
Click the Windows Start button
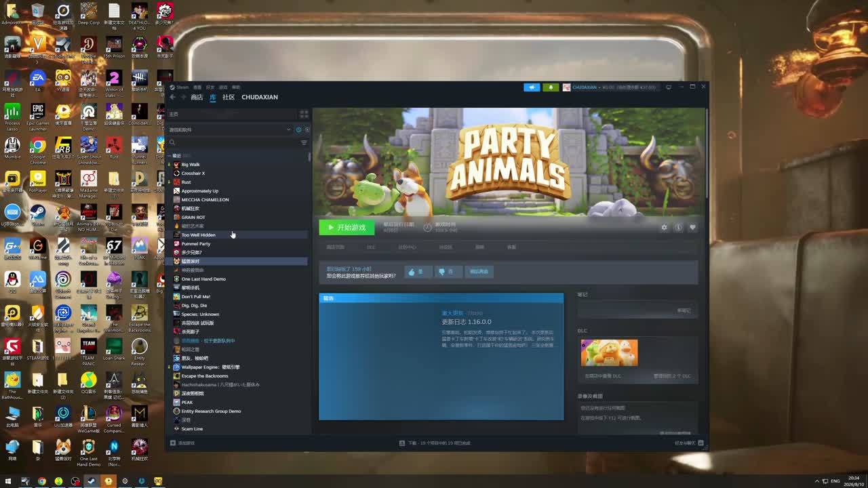pos(7,481)
